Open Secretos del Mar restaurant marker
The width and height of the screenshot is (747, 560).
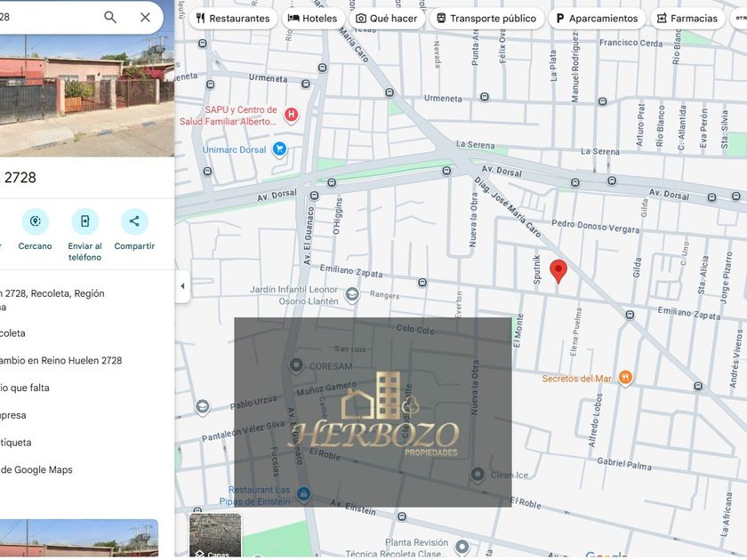click(625, 378)
